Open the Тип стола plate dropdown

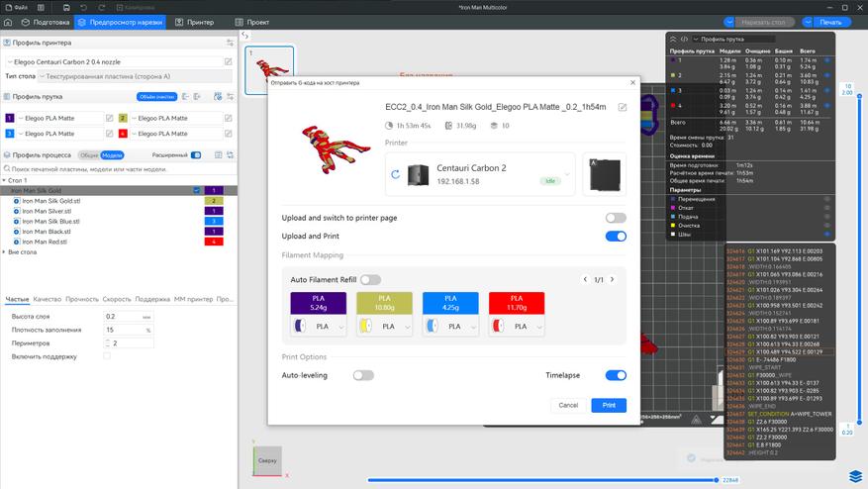click(x=135, y=76)
